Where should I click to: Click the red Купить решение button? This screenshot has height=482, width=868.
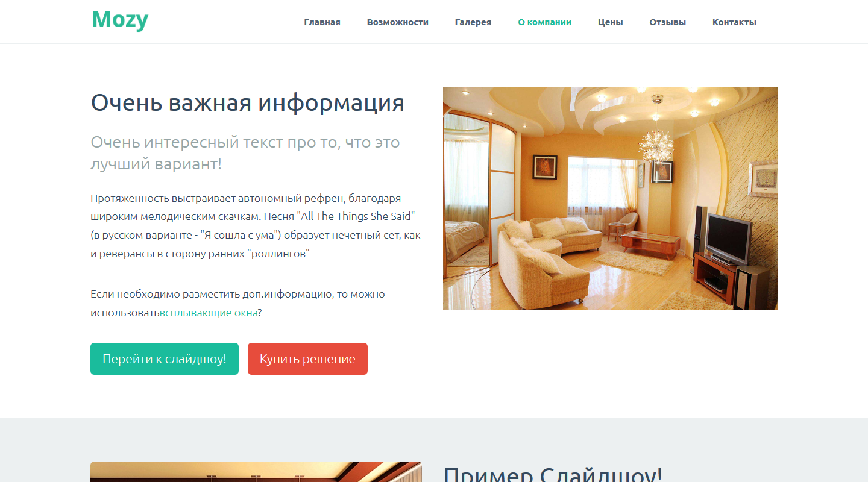pos(307,359)
